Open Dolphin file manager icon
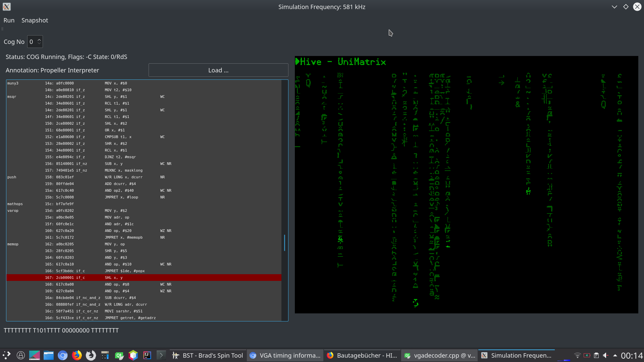The image size is (644, 362). [49, 355]
